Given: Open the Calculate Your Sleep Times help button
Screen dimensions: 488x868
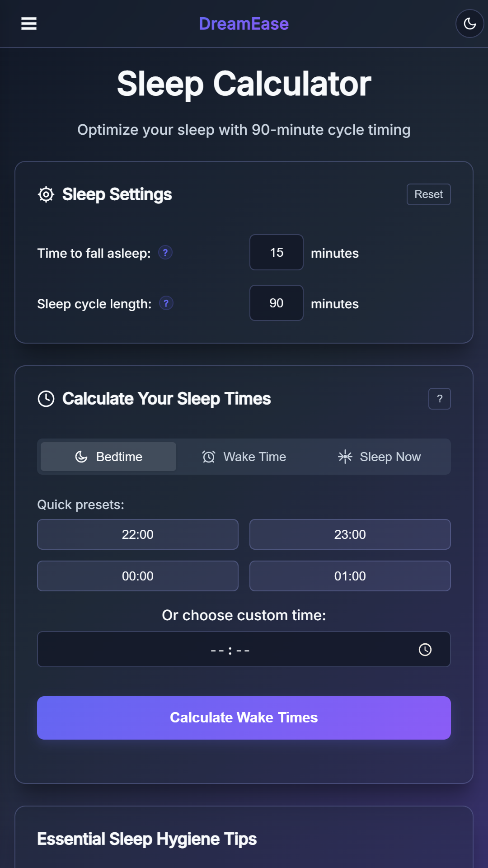Looking at the screenshot, I should tap(440, 399).
